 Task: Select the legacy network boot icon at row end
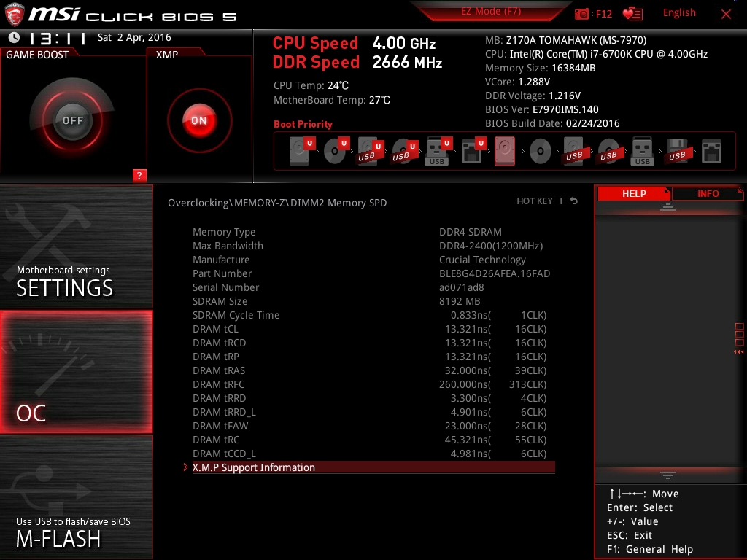point(712,152)
